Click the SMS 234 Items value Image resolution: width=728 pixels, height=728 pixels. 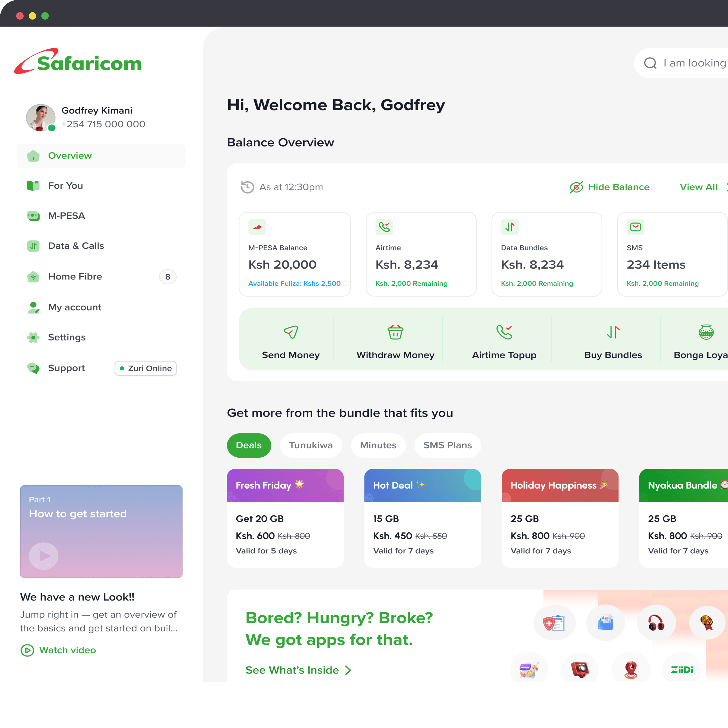point(656,265)
